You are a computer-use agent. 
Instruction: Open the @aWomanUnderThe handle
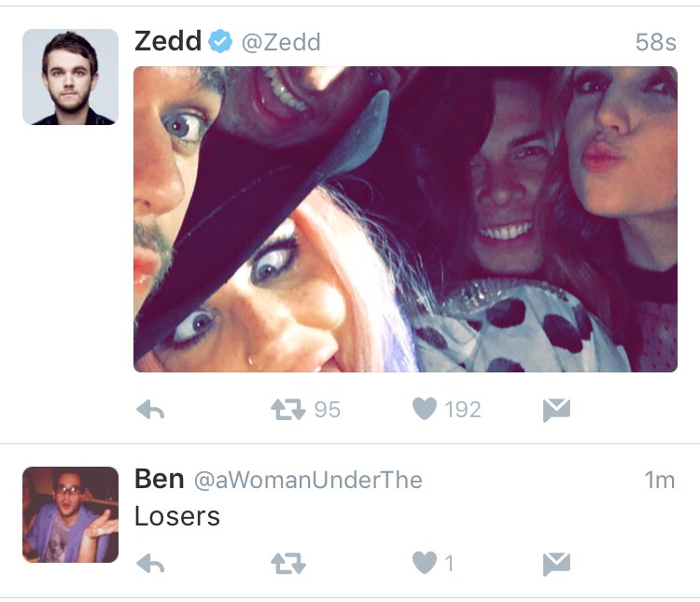[308, 481]
